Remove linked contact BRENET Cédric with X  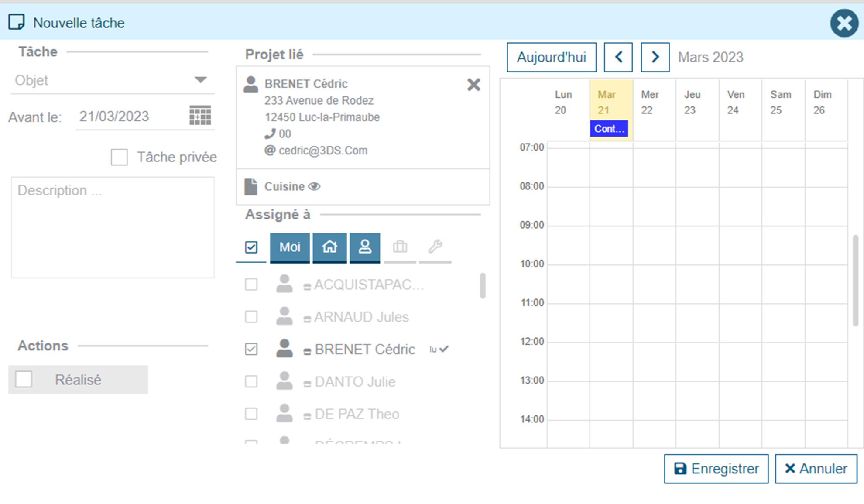pyautogui.click(x=473, y=84)
